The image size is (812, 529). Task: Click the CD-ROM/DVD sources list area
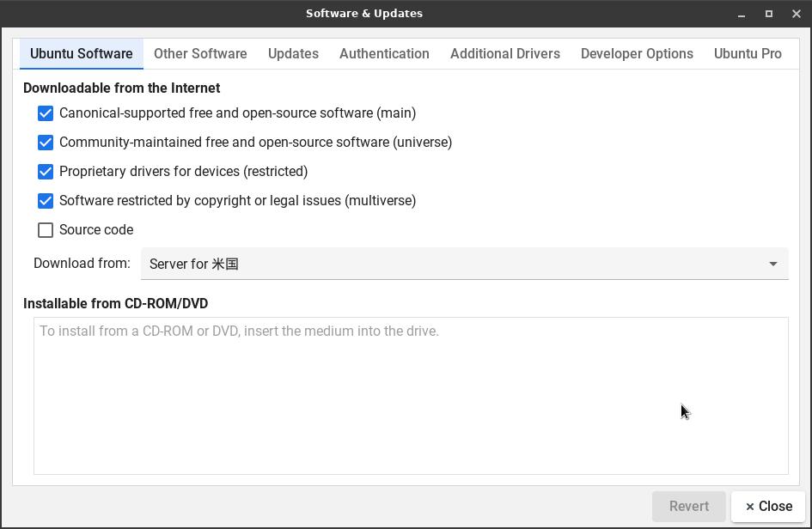(x=412, y=396)
